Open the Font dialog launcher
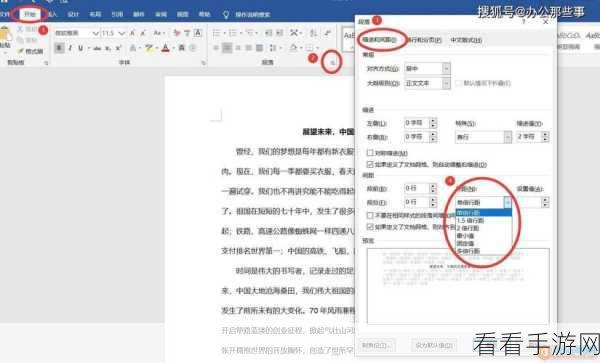The width and height of the screenshot is (600, 363). pyautogui.click(x=204, y=63)
